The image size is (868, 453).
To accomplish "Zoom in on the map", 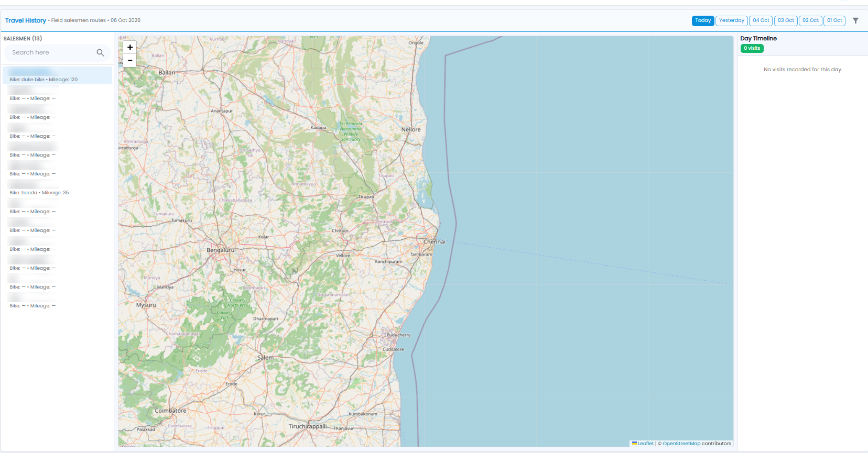I will point(130,47).
